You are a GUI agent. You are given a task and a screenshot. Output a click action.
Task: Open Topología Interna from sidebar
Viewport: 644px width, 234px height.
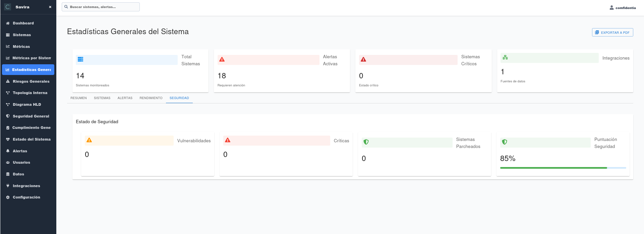point(30,93)
